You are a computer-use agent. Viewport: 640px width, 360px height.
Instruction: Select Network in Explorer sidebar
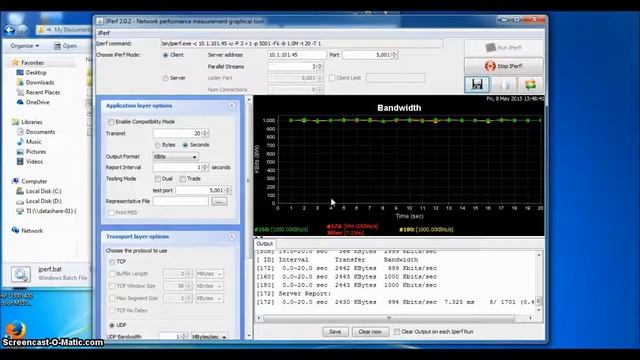(32, 231)
